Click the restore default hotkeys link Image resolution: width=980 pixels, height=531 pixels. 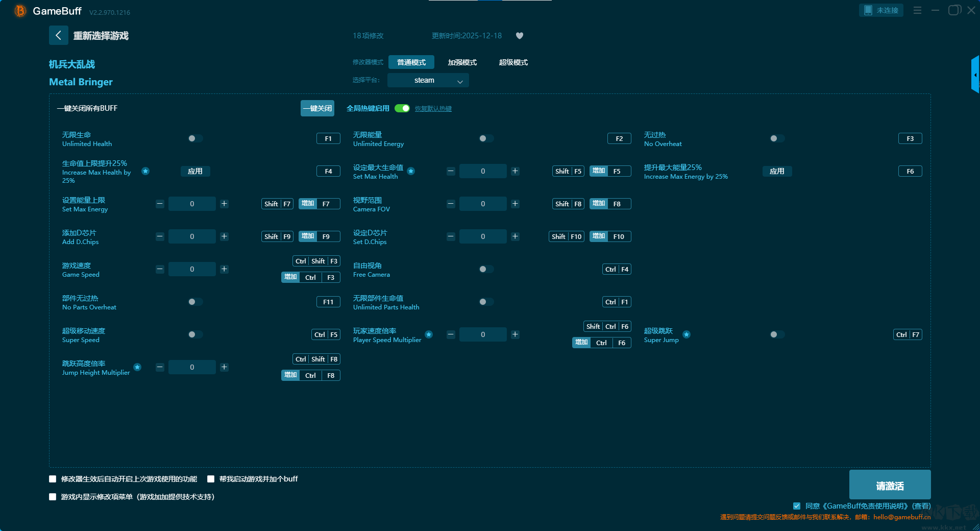point(433,109)
